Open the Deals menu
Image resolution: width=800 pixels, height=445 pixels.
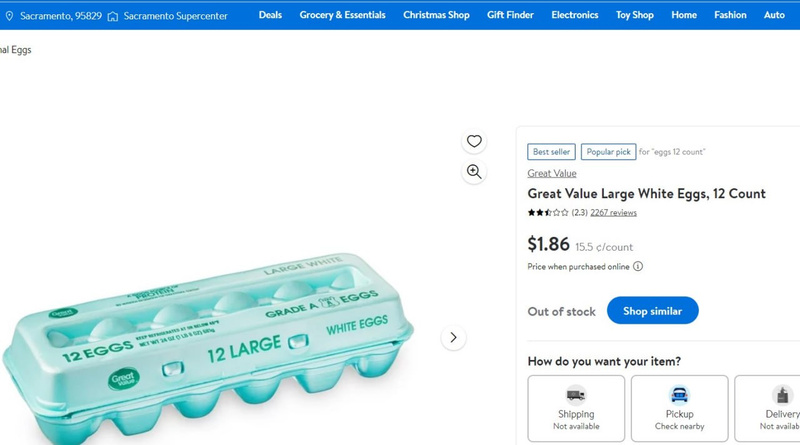270,15
